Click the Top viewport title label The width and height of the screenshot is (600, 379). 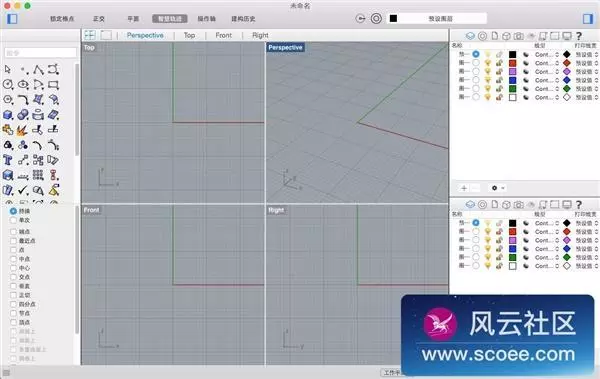tap(89, 47)
